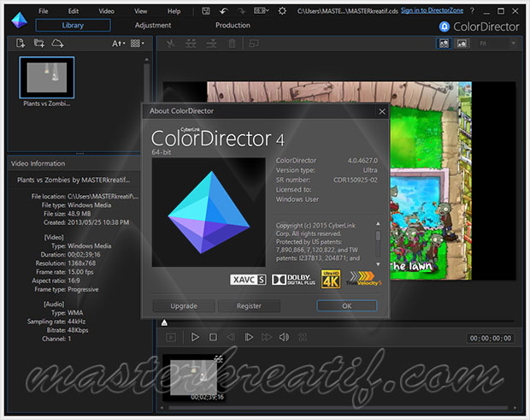The height and width of the screenshot is (420, 530).
Task: Click the redo arrow icon
Action: [x=241, y=11]
